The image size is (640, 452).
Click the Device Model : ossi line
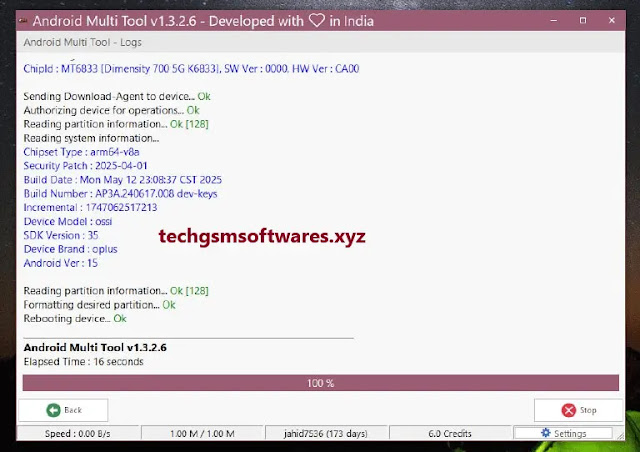(x=68, y=221)
